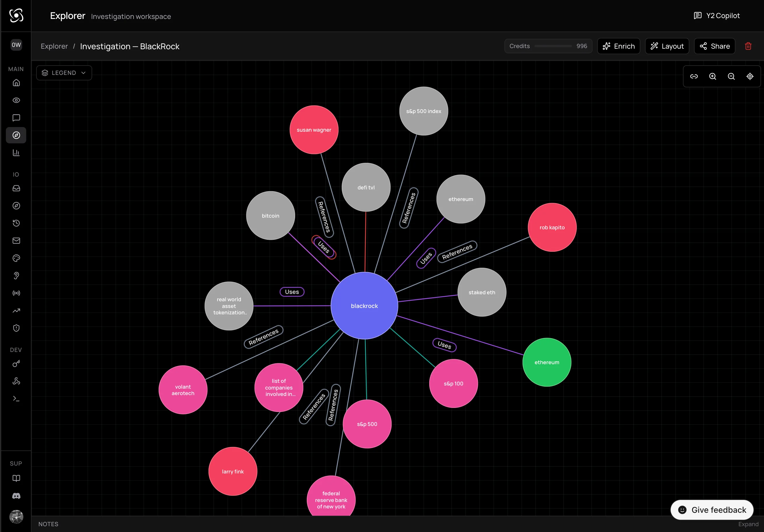Open the shield alert icon
Viewport: 764px width, 532px height.
[16, 328]
